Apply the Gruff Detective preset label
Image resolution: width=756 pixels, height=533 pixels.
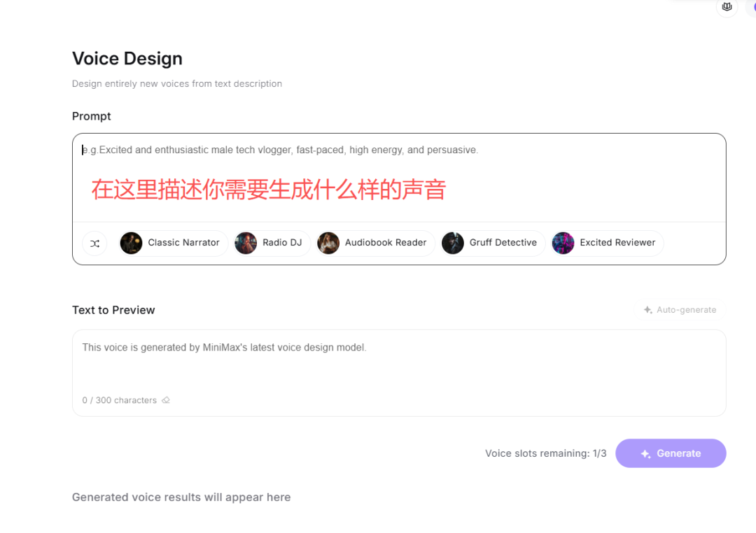[x=503, y=243]
